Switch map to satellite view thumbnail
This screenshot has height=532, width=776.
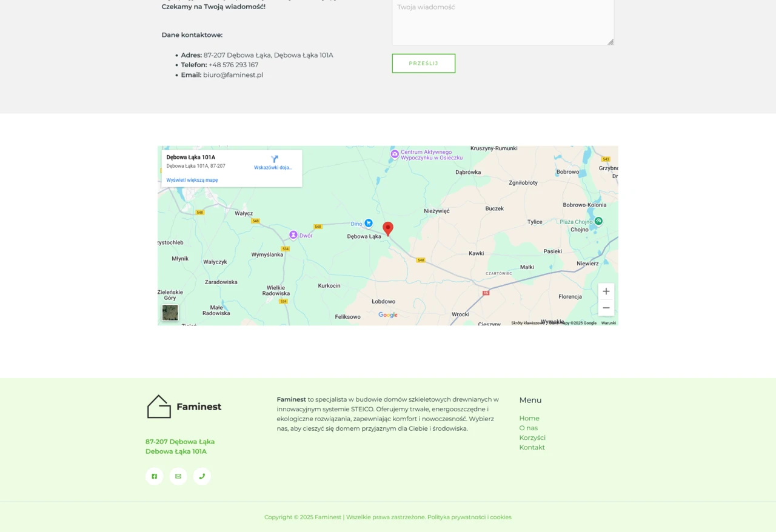(170, 313)
